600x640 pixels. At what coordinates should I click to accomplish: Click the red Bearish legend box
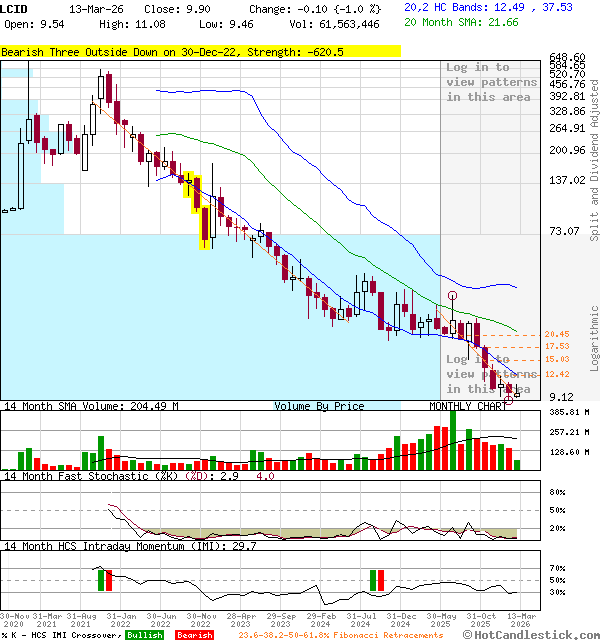(x=193, y=635)
